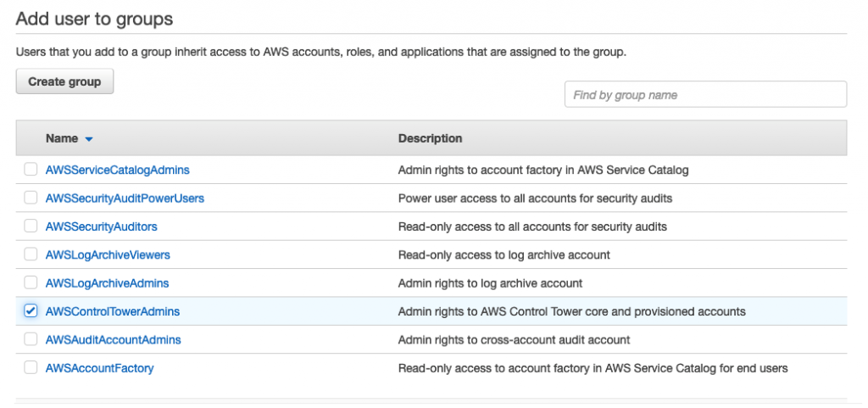868x408 pixels.
Task: Open the AWSLogArchiveViewers group link
Action: [108, 254]
